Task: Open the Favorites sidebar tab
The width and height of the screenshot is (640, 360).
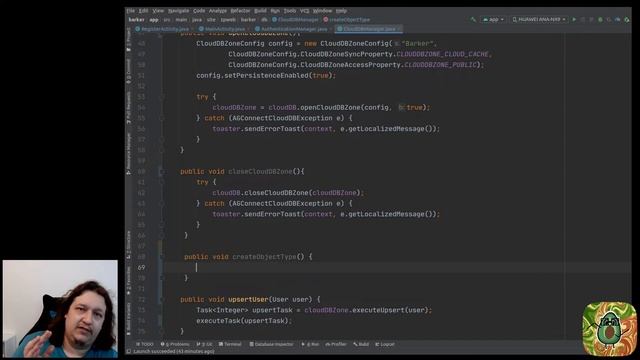Action: tap(129, 281)
